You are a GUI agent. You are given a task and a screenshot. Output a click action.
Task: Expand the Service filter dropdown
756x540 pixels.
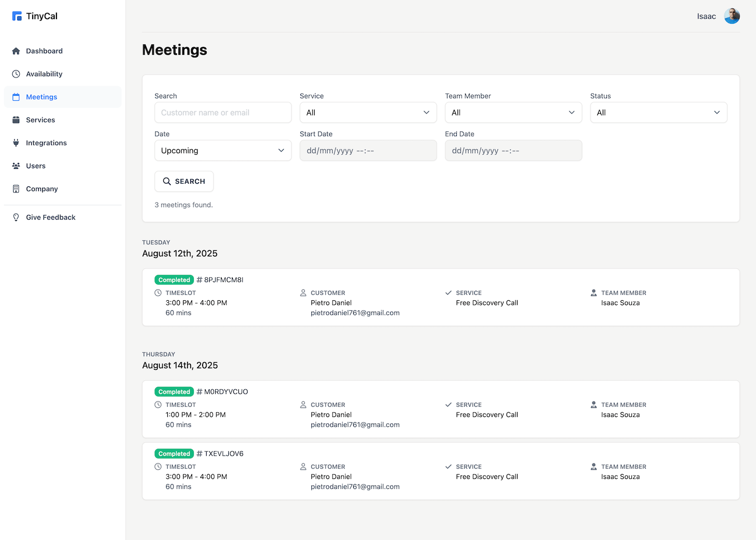368,112
